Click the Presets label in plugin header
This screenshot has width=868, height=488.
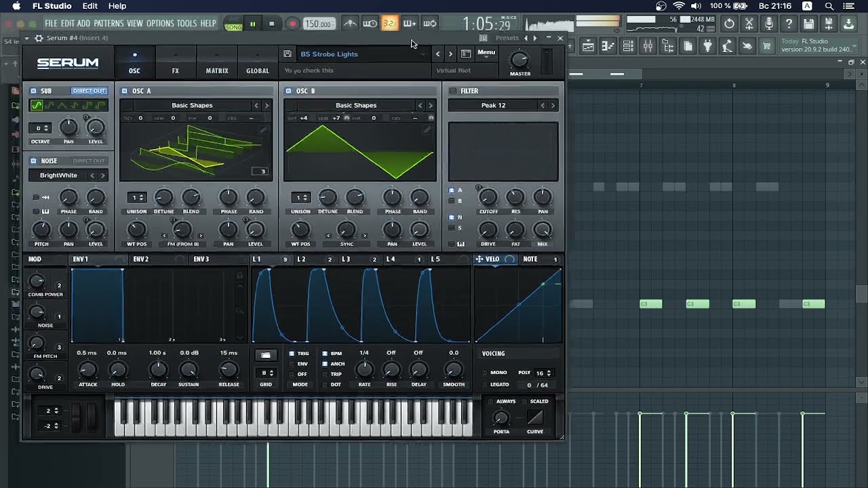point(507,38)
